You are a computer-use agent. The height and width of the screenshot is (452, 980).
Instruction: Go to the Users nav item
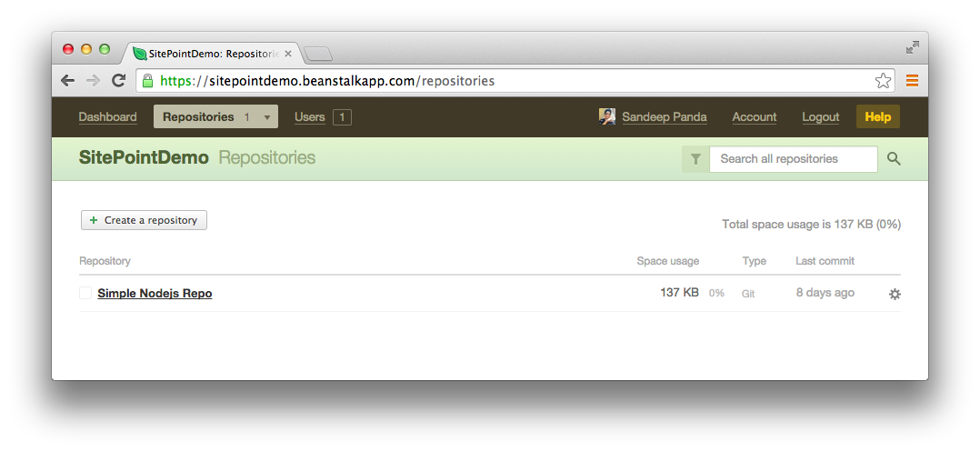coord(310,117)
